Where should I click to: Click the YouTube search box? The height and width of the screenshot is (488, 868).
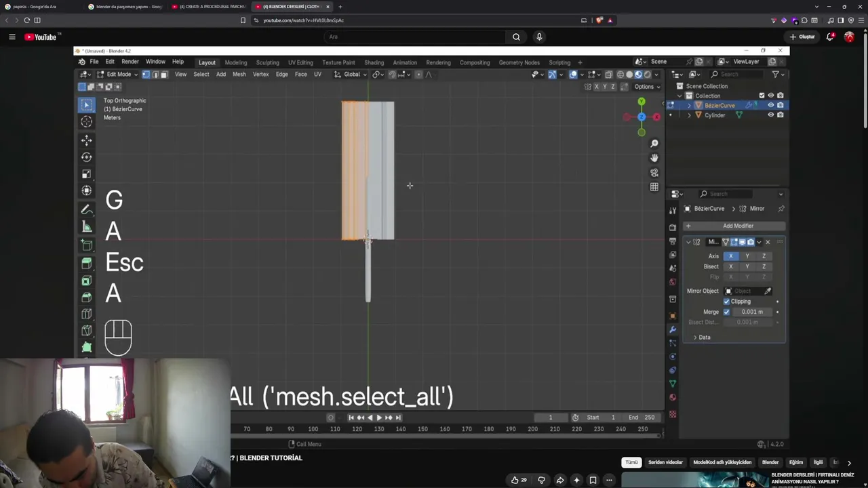click(x=415, y=37)
